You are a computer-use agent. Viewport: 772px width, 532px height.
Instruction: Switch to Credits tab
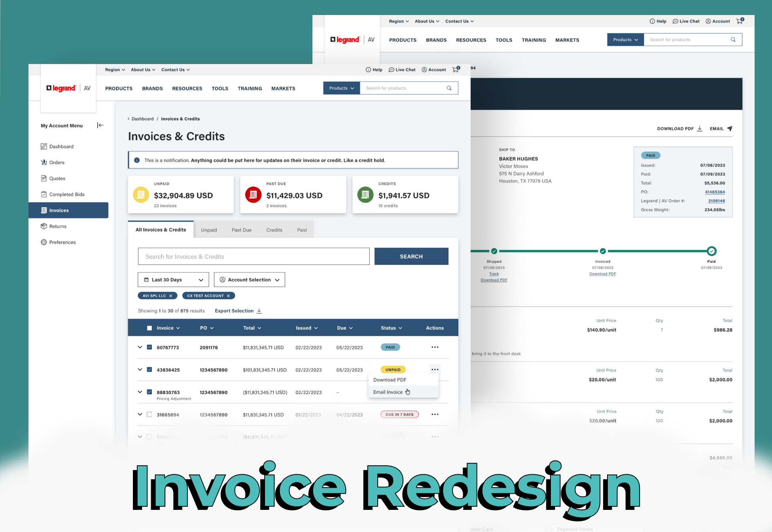click(274, 230)
